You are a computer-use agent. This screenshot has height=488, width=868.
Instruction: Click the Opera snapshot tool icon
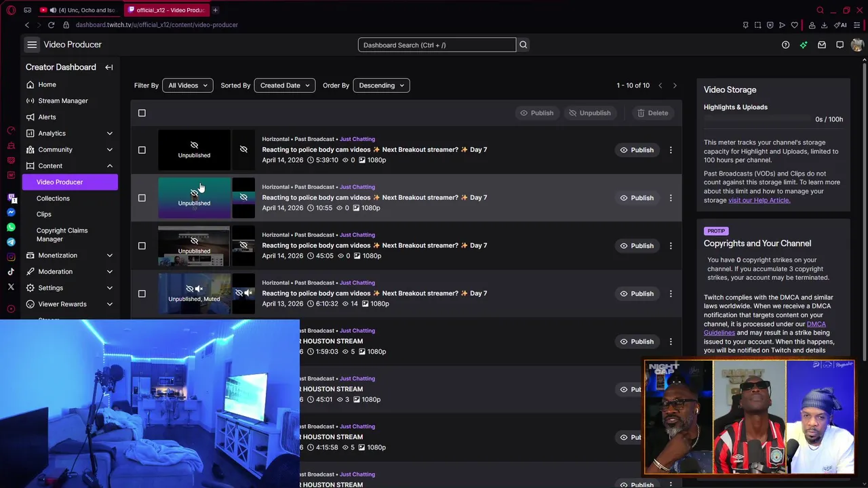(x=757, y=25)
